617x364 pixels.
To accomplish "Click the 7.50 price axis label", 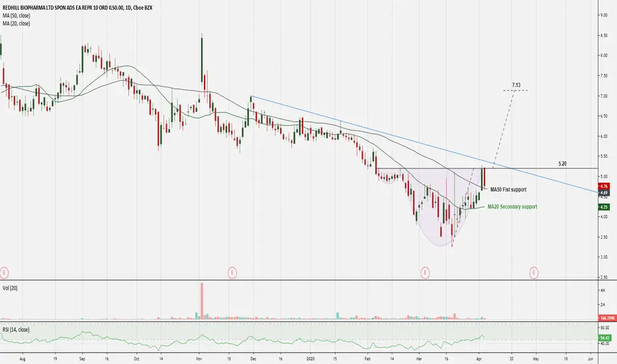I will pos(603,75).
